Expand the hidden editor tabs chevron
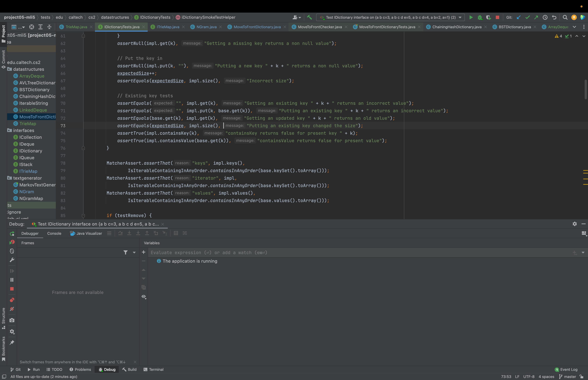Screen dimensions: 588x380 [574, 27]
